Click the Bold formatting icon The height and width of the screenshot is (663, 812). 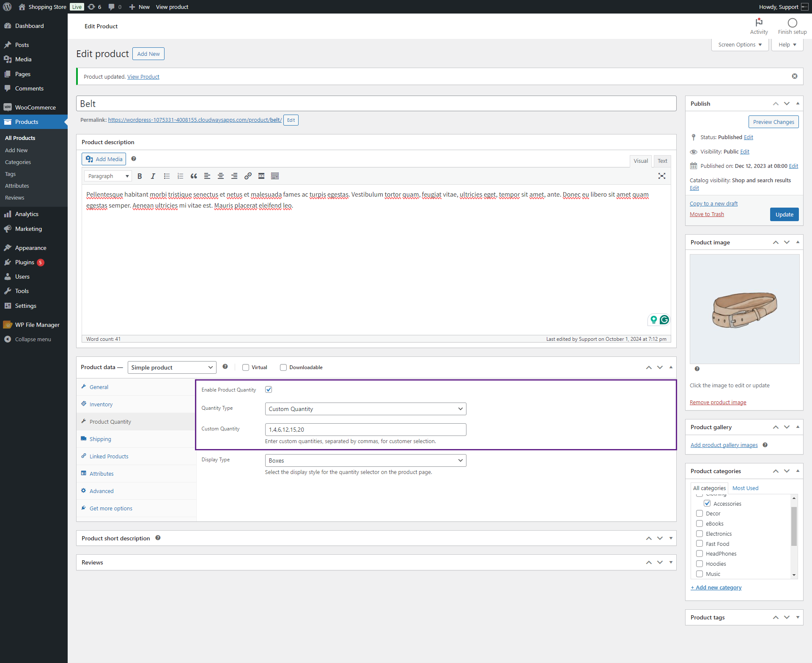point(140,176)
